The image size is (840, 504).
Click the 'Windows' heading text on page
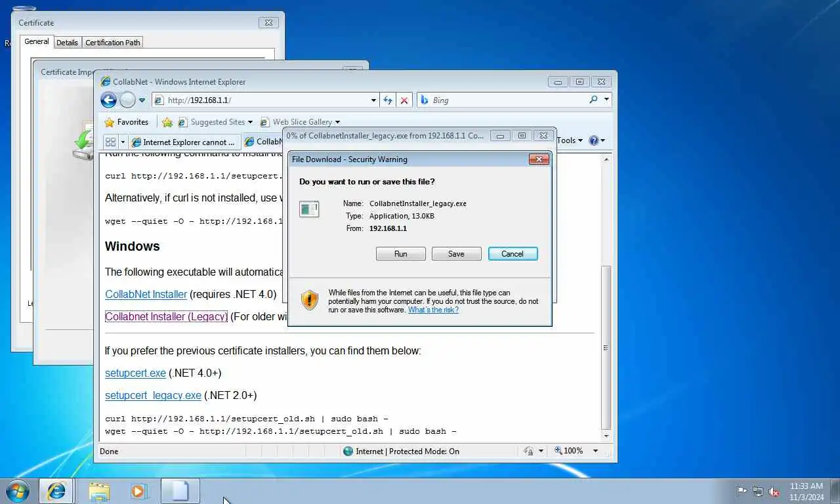(x=133, y=246)
